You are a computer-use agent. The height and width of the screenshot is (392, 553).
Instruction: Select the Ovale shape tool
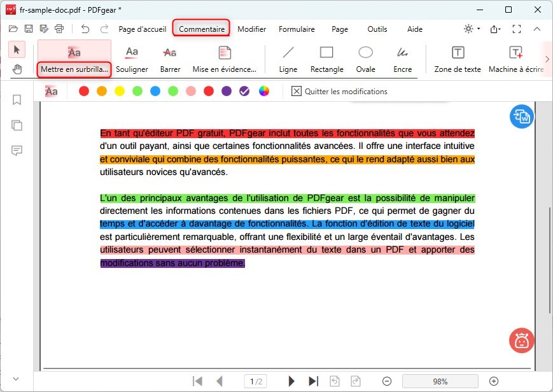pos(365,59)
